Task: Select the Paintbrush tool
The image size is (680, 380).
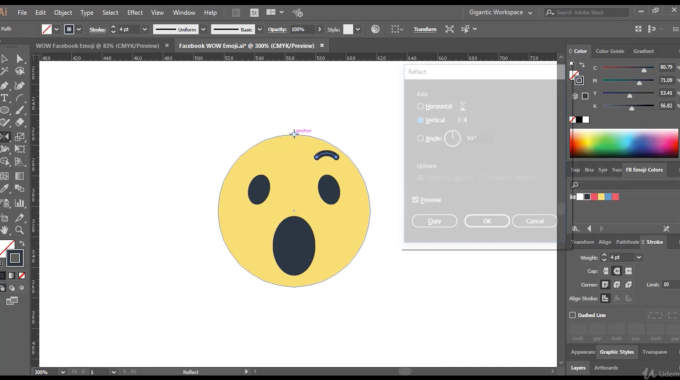Action: point(20,111)
